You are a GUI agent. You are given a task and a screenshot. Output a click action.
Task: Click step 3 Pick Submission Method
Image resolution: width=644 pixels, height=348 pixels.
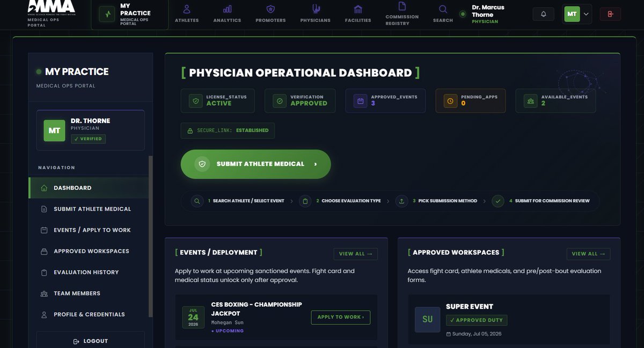click(x=436, y=201)
